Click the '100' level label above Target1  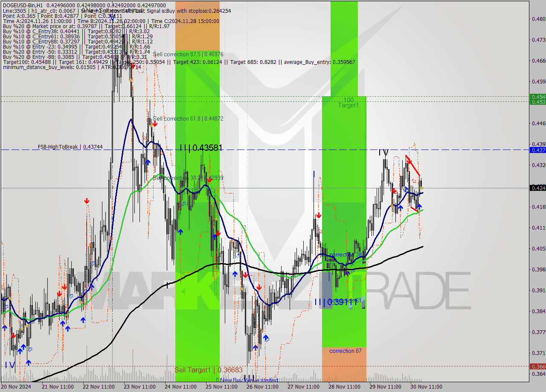[349, 100]
